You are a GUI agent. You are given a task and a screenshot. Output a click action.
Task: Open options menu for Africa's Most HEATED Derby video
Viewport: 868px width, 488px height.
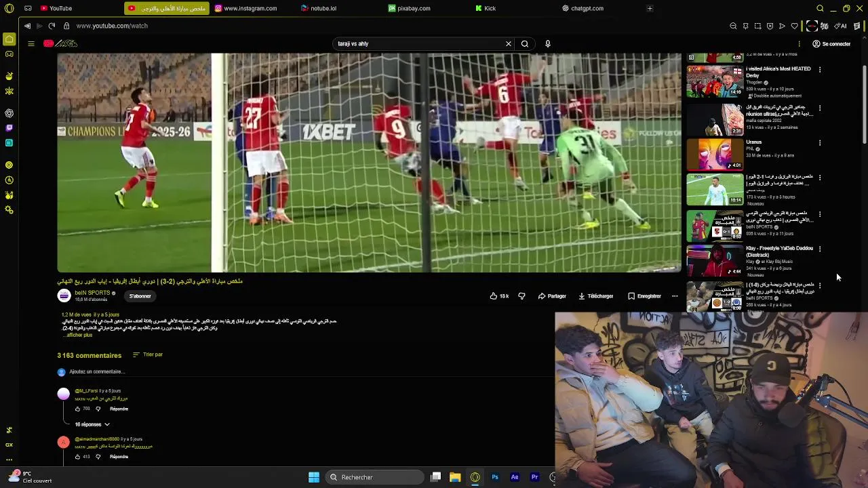click(x=820, y=70)
